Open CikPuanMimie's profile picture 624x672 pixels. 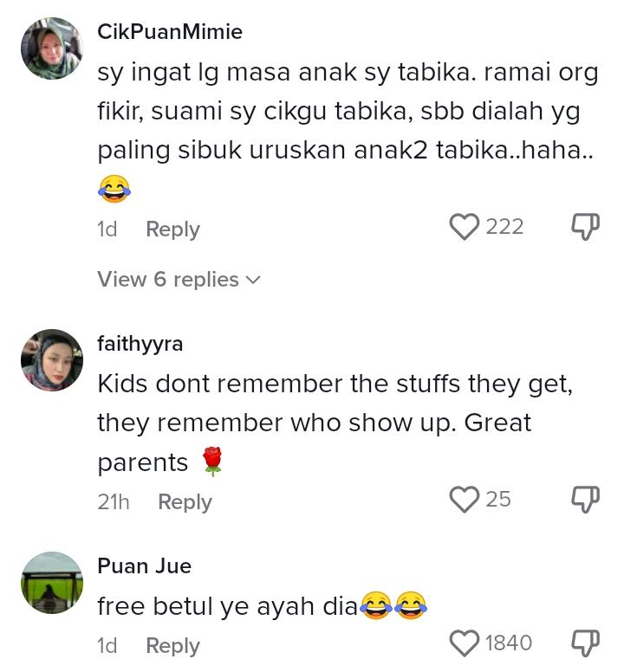pyautogui.click(x=52, y=48)
